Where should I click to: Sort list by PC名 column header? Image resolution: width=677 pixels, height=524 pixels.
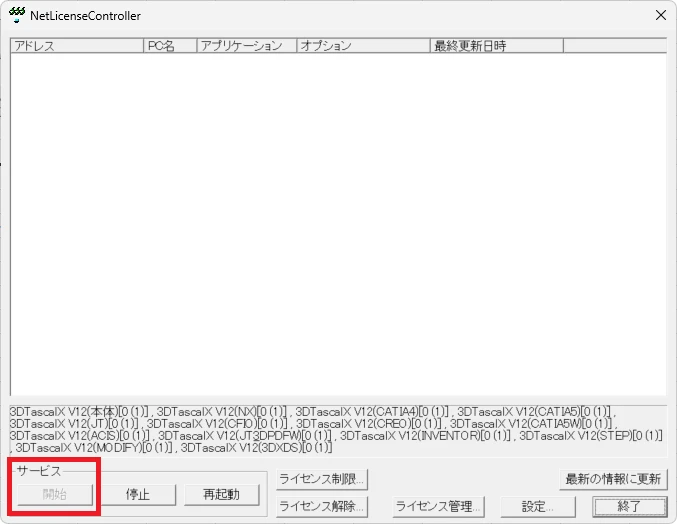tap(170, 46)
